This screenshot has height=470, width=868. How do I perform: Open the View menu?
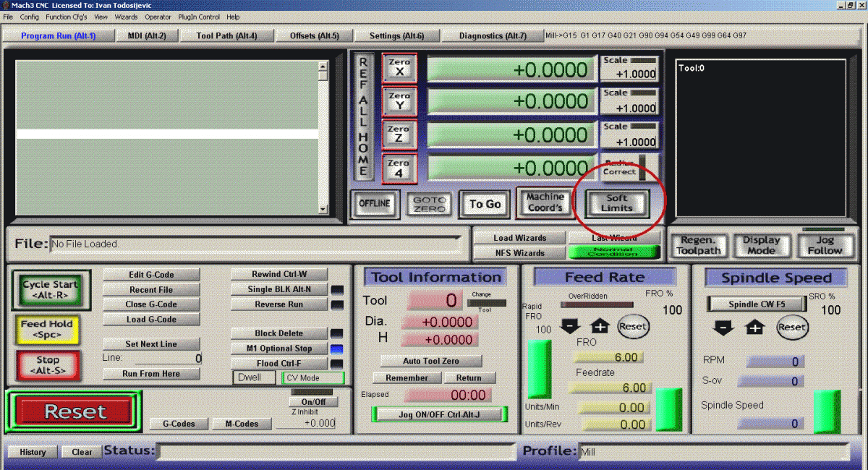(101, 17)
